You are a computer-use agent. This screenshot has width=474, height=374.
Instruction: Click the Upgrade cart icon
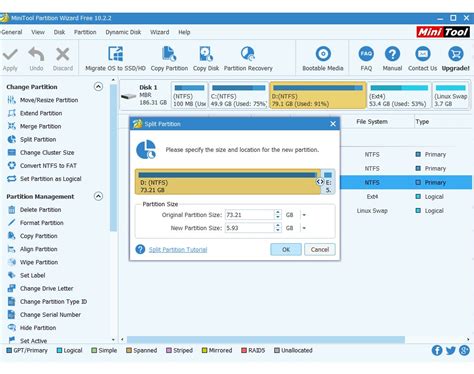[456, 54]
